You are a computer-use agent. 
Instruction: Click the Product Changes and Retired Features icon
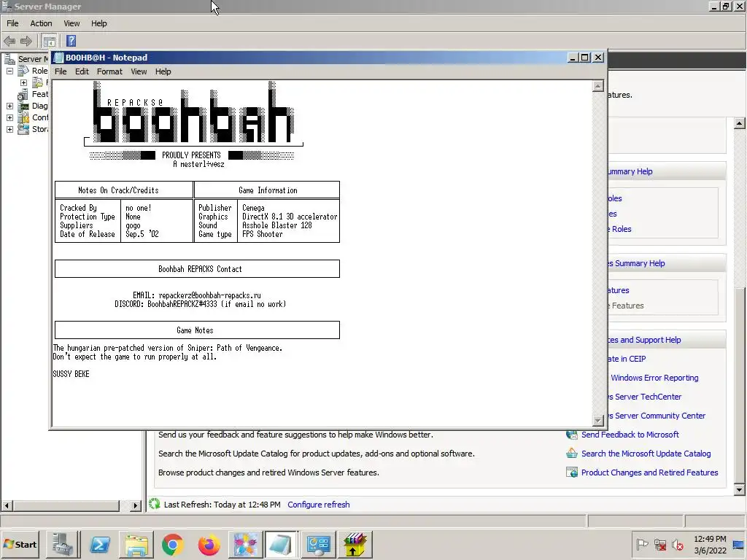pyautogui.click(x=571, y=472)
